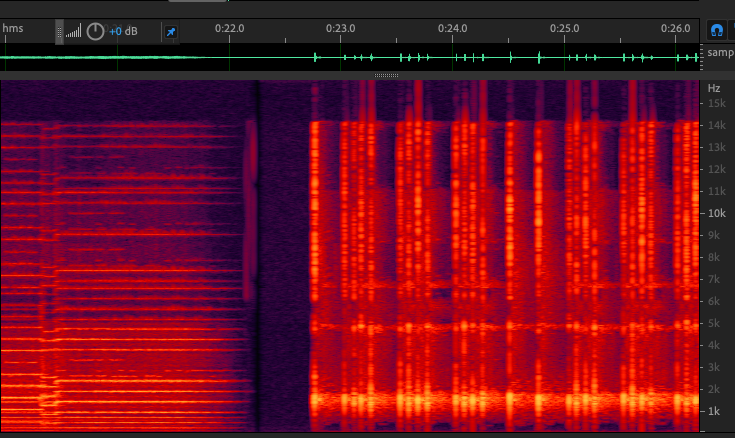The width and height of the screenshot is (735, 438).
Task: Click the HUD drag handle grip
Action: click(x=59, y=31)
